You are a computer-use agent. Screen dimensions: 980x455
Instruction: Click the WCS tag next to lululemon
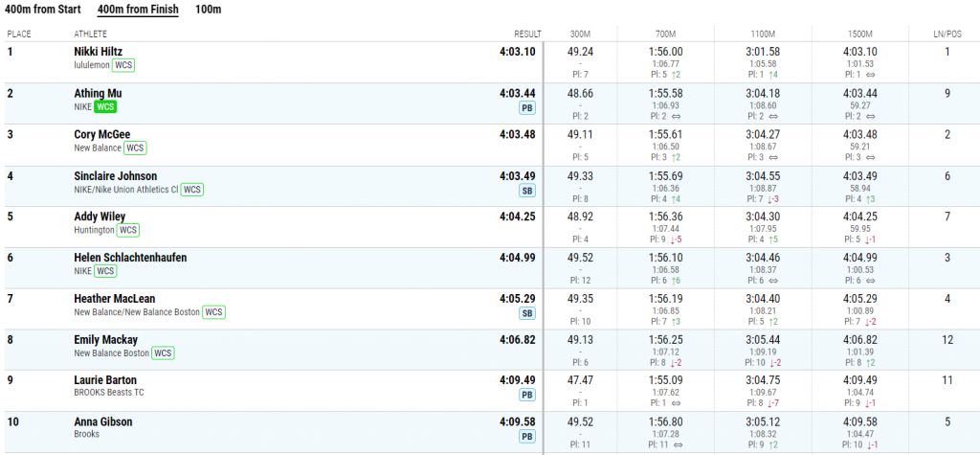[123, 65]
